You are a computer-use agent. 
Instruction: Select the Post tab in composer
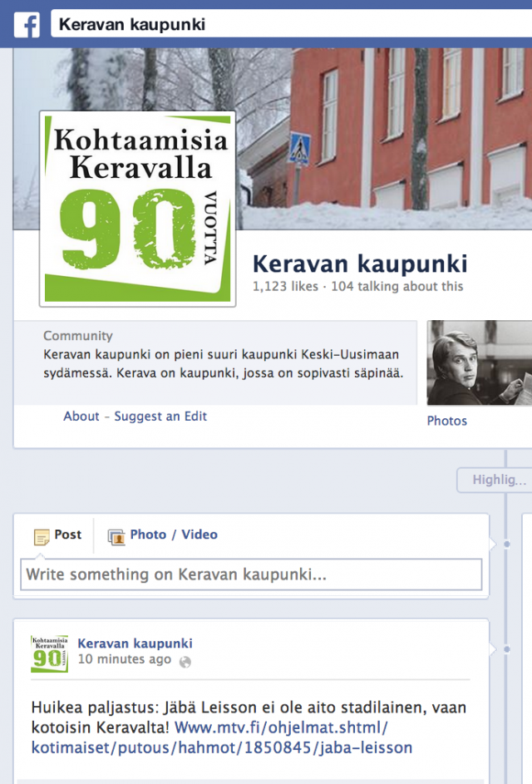(57, 535)
